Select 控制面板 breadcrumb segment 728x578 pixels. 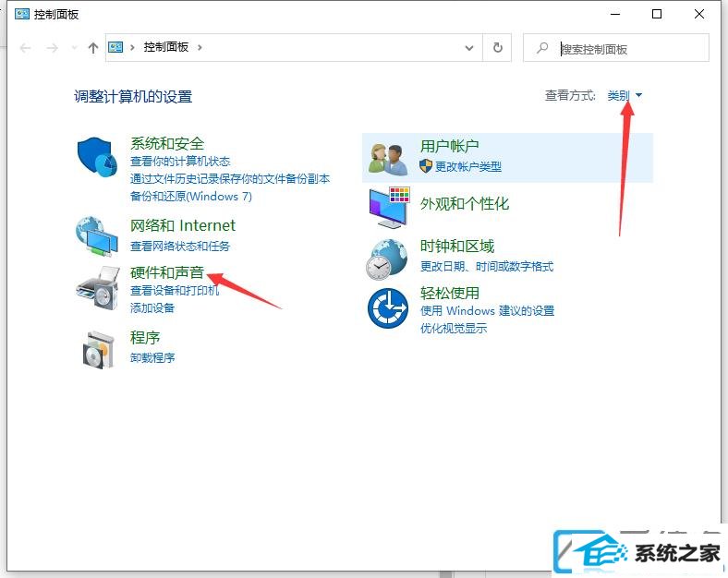(x=165, y=47)
